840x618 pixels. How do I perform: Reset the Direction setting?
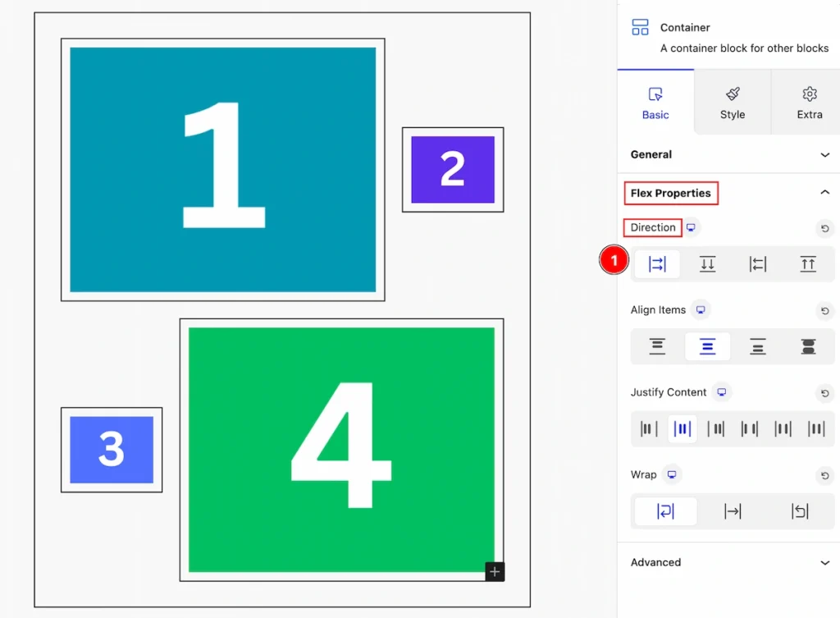(824, 228)
